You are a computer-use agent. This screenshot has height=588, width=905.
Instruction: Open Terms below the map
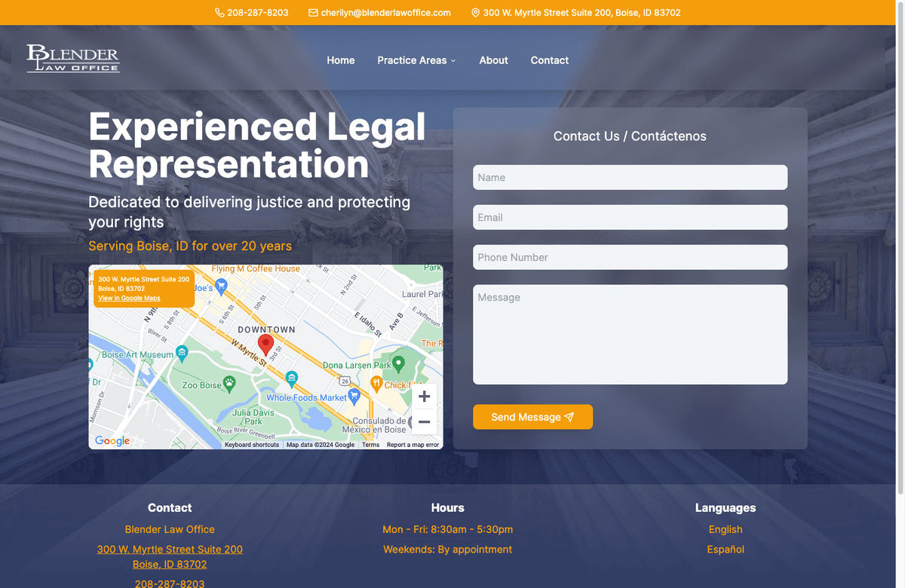370,445
